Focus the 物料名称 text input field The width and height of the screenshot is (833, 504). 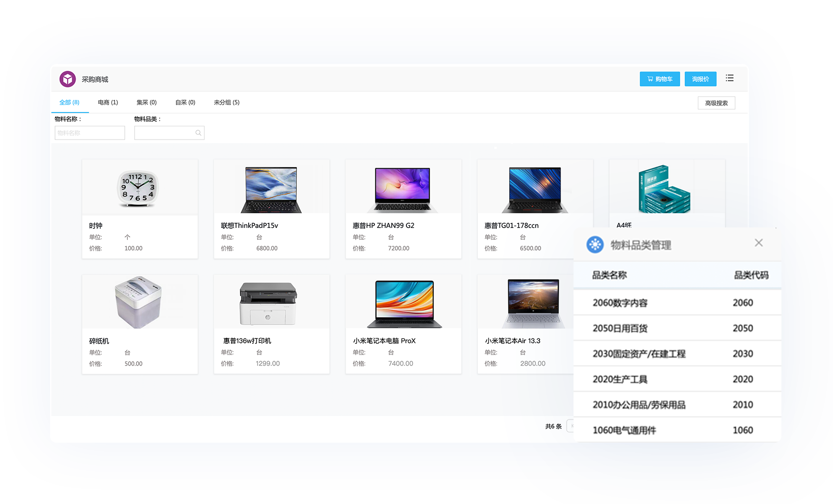point(90,133)
